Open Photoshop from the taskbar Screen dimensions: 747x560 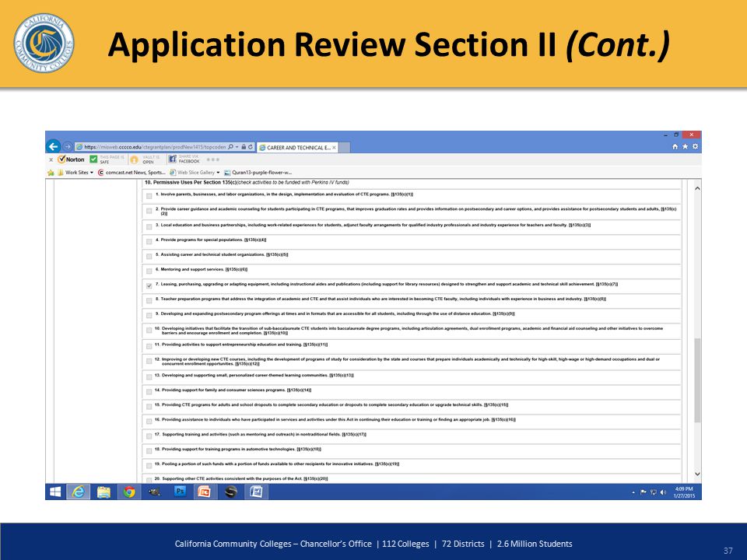180,492
